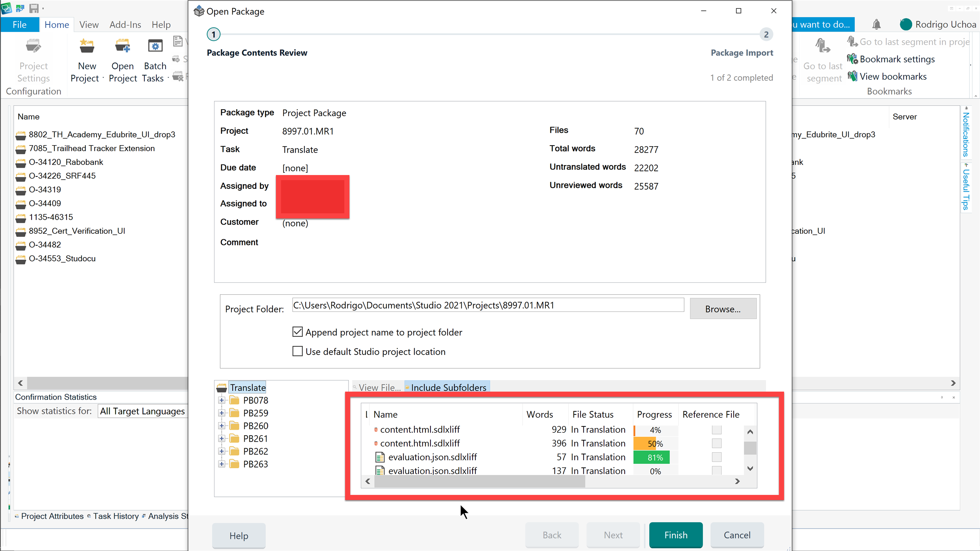
Task: Click the 50% progress bar
Action: pyautogui.click(x=655, y=444)
